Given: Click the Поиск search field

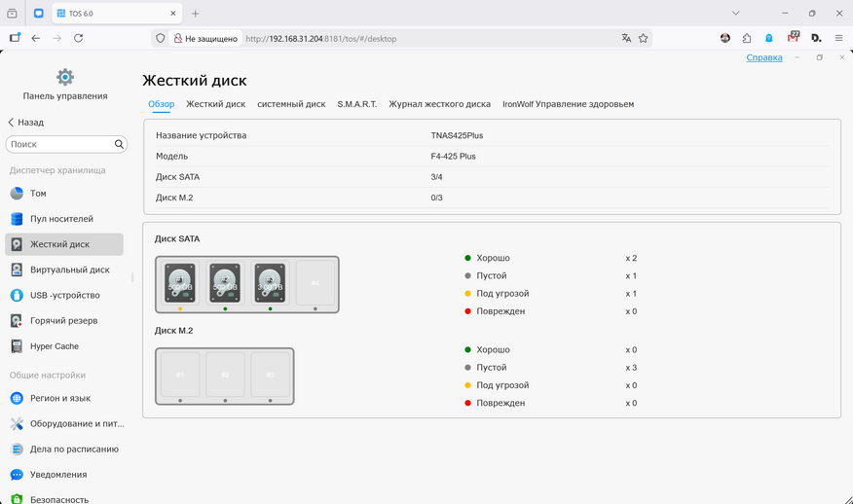Looking at the screenshot, I should (59, 144).
